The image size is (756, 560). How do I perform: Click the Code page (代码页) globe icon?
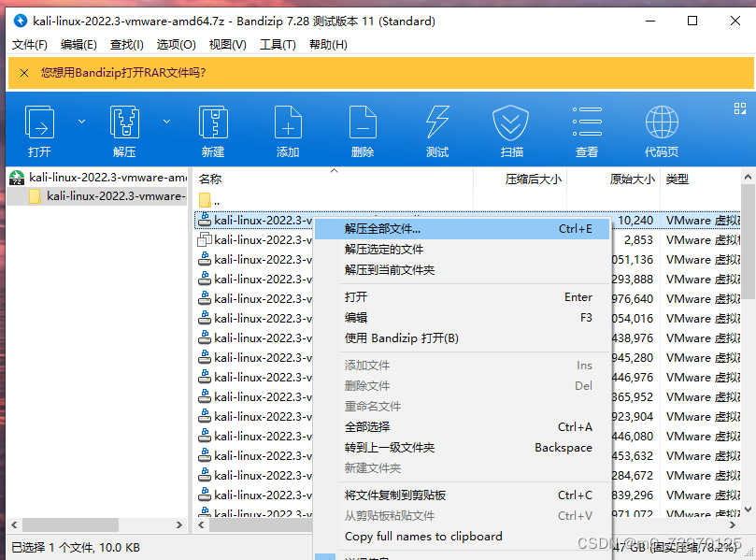tap(662, 122)
